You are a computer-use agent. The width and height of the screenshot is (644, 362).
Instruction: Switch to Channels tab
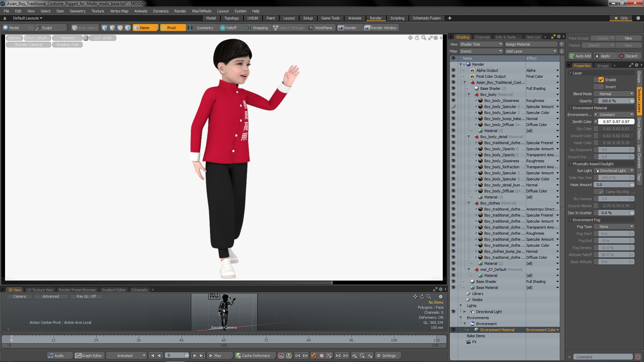coord(482,37)
